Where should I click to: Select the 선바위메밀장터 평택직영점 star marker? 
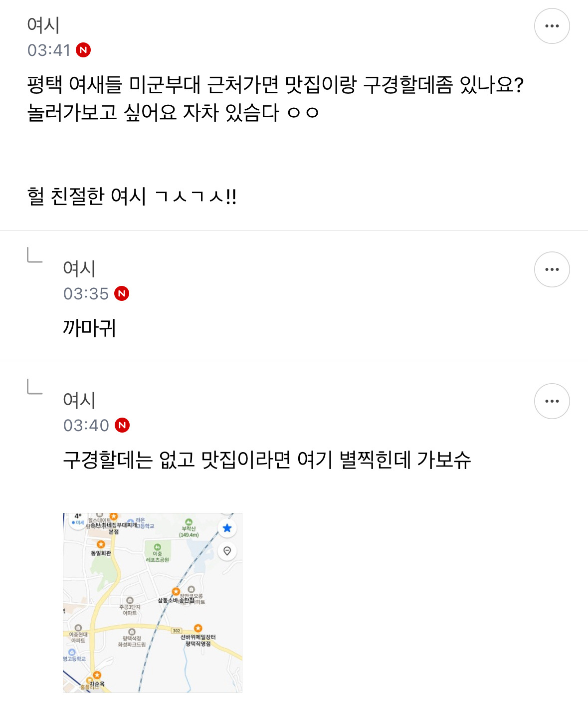[x=198, y=628]
